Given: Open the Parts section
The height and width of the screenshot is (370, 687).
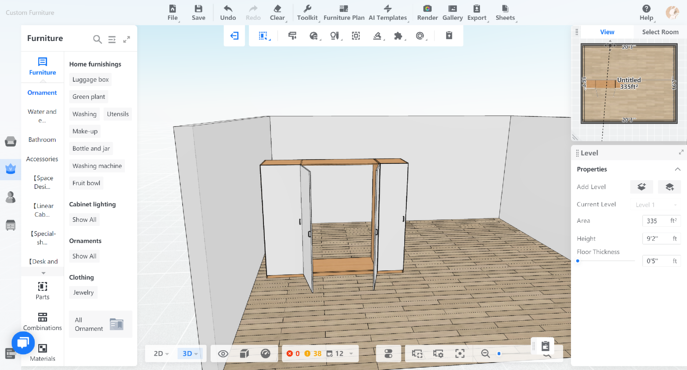Looking at the screenshot, I should point(42,291).
